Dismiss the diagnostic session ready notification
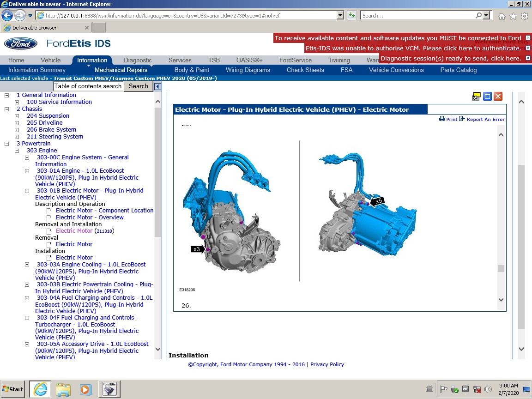Viewport: 532px width, 399px height. coord(528,58)
